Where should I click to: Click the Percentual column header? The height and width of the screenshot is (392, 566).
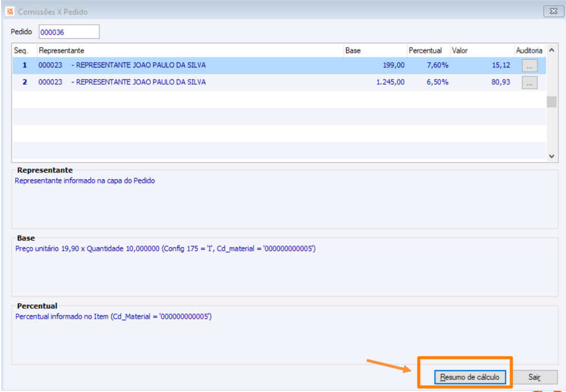(x=428, y=51)
